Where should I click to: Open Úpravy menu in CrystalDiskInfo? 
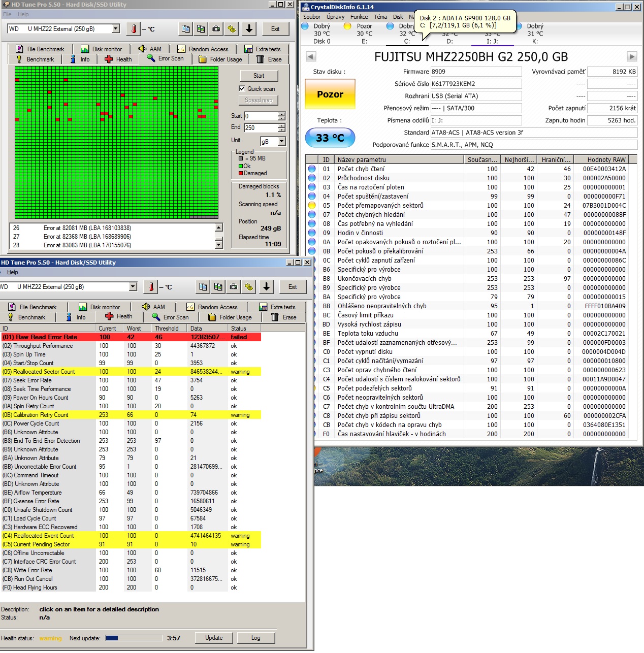point(335,17)
